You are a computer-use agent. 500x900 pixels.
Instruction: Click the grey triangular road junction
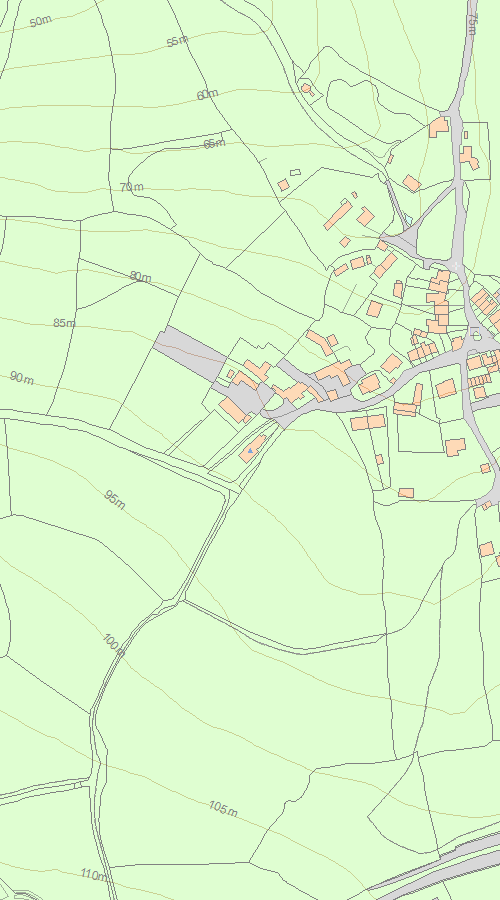[406, 242]
